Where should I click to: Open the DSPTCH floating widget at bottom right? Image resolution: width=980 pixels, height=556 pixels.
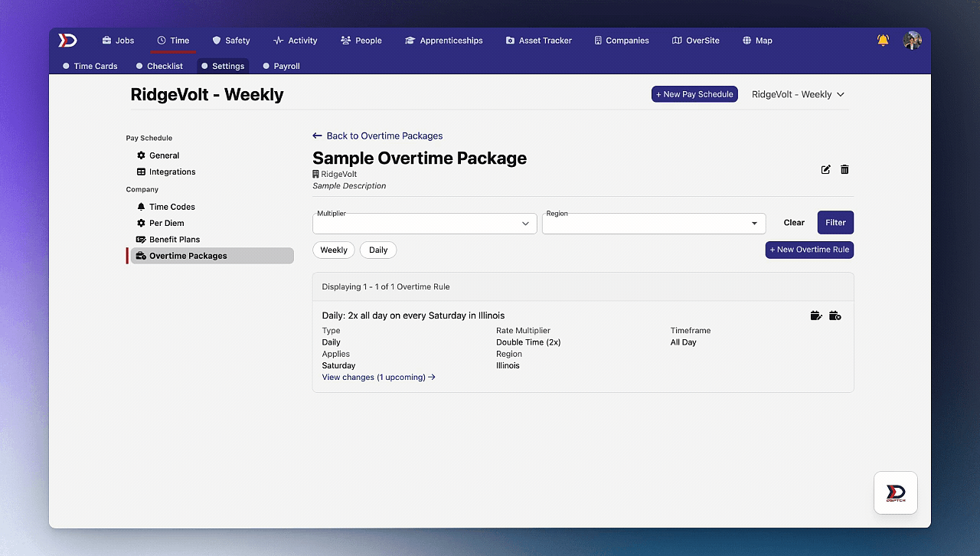click(x=896, y=492)
